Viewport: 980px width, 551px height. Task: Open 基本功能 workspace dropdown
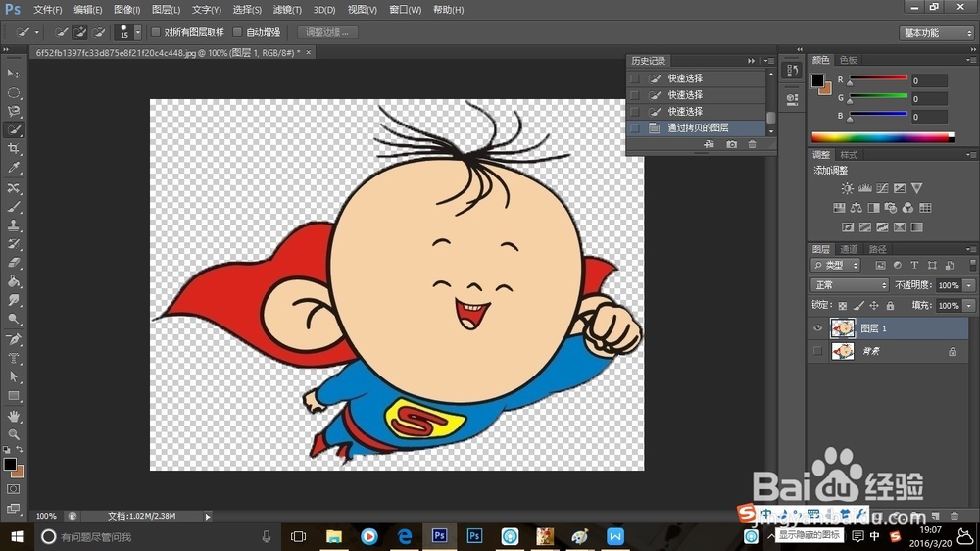point(937,33)
